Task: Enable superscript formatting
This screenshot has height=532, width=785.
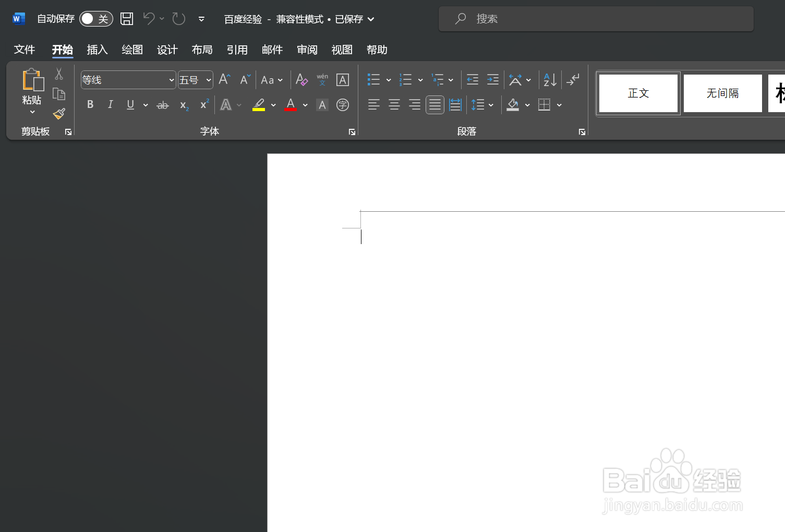Action: pos(203,104)
